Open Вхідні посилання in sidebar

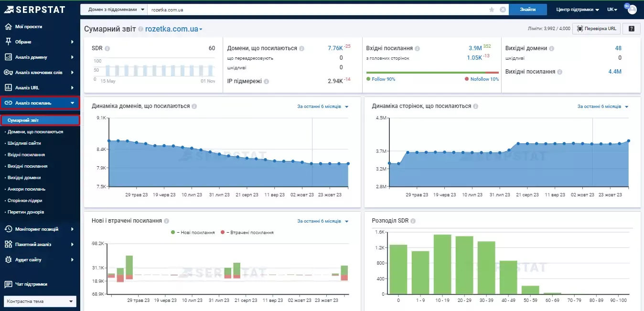tap(26, 155)
